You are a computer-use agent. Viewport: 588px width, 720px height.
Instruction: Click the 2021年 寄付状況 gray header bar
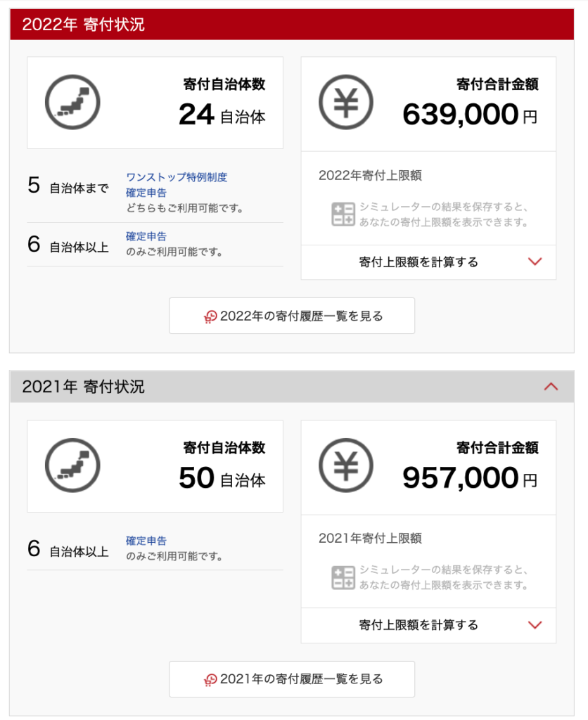coord(292,387)
